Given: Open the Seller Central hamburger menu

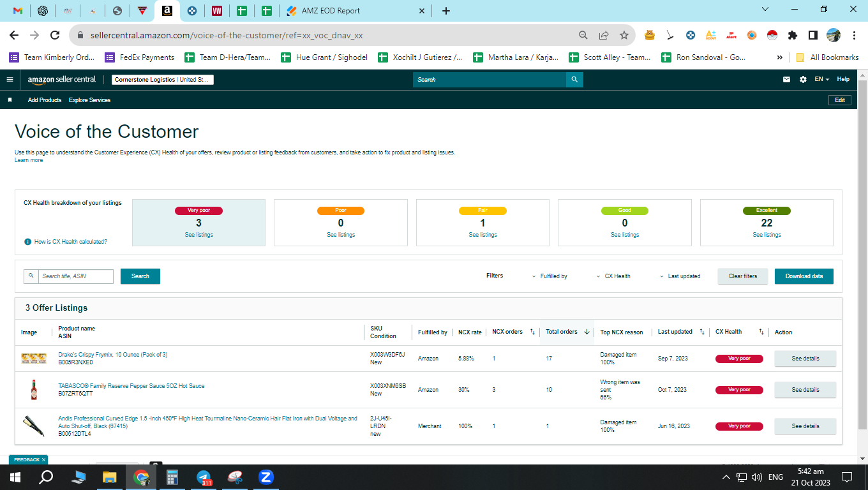Looking at the screenshot, I should click(x=10, y=80).
